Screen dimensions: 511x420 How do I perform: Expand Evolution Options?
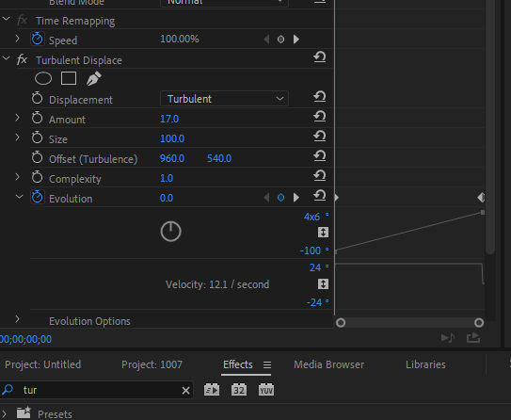tap(18, 319)
